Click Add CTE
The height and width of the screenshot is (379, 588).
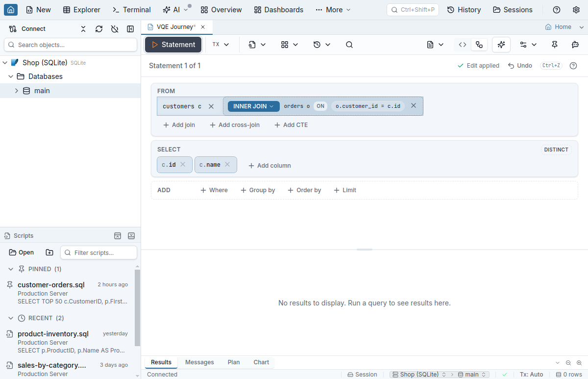(x=291, y=125)
